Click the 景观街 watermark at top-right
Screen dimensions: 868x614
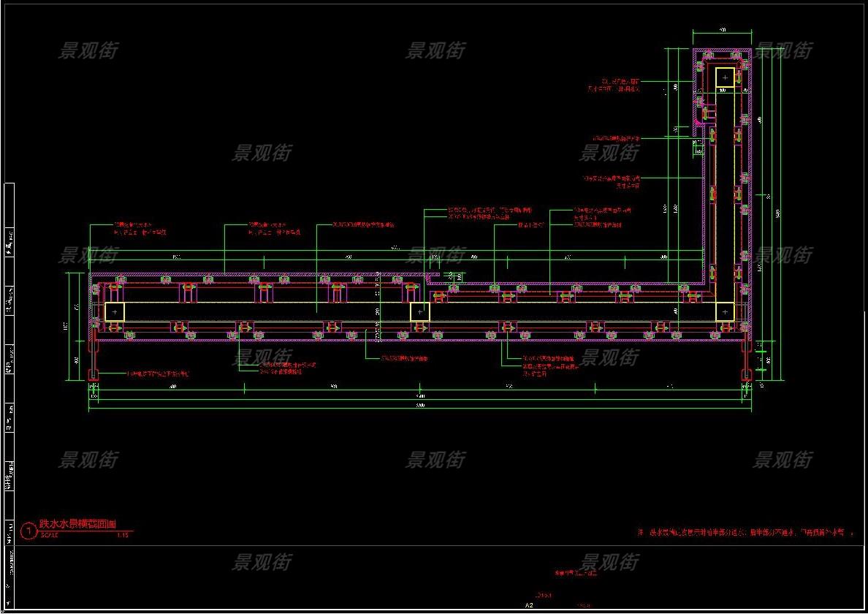(783, 50)
